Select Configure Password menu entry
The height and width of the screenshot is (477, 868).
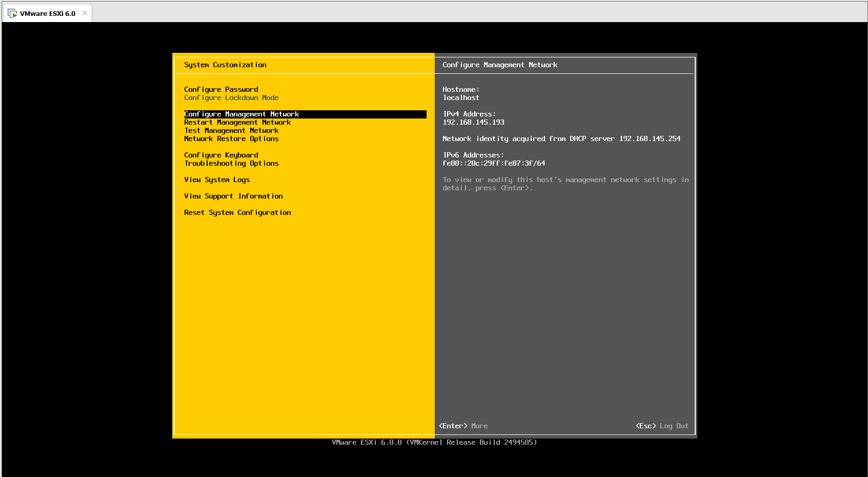coord(221,90)
